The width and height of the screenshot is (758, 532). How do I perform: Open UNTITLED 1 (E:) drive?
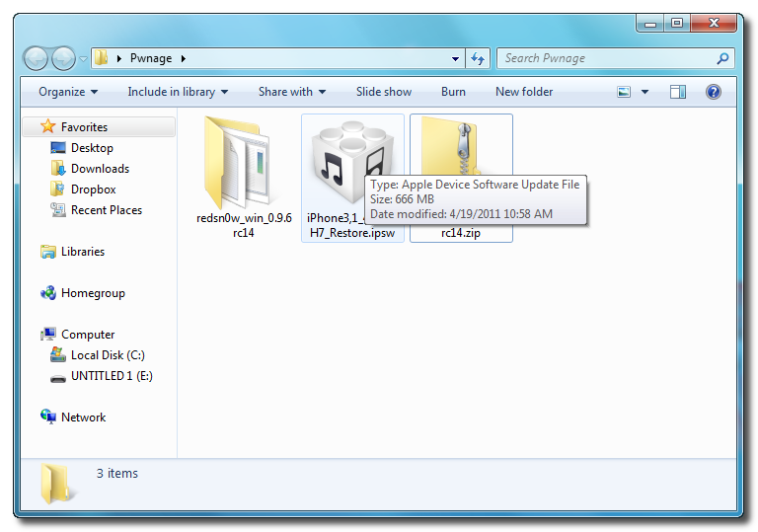point(112,376)
